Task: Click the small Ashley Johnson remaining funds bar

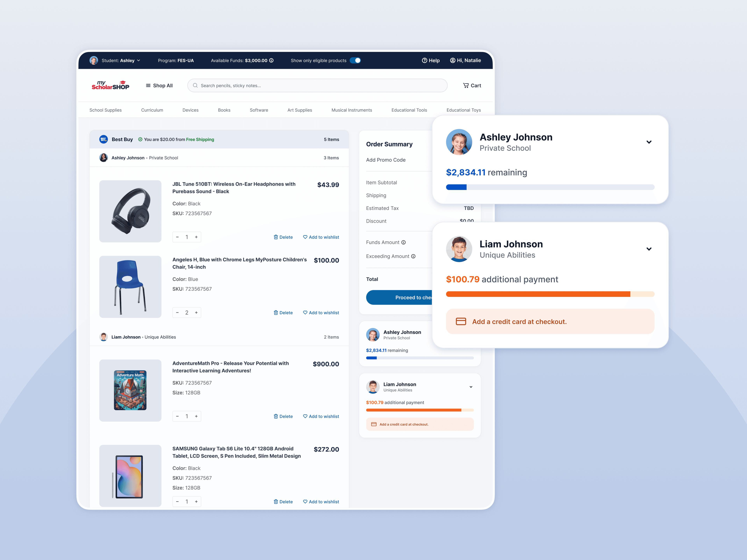Action: (420, 358)
